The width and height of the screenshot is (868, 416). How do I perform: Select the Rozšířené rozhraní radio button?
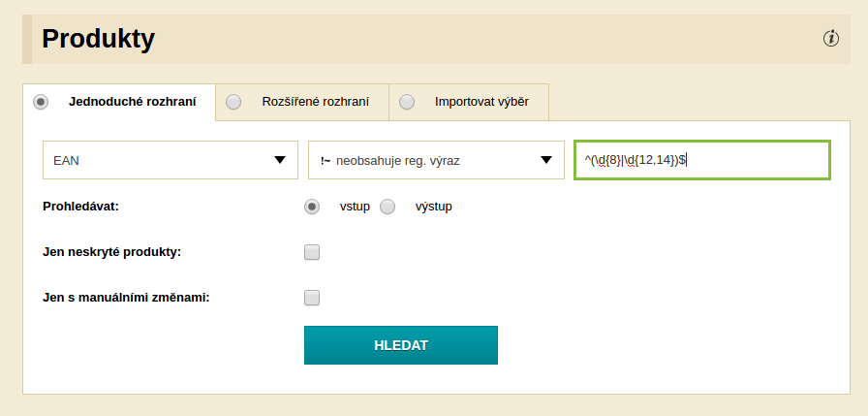(233, 102)
